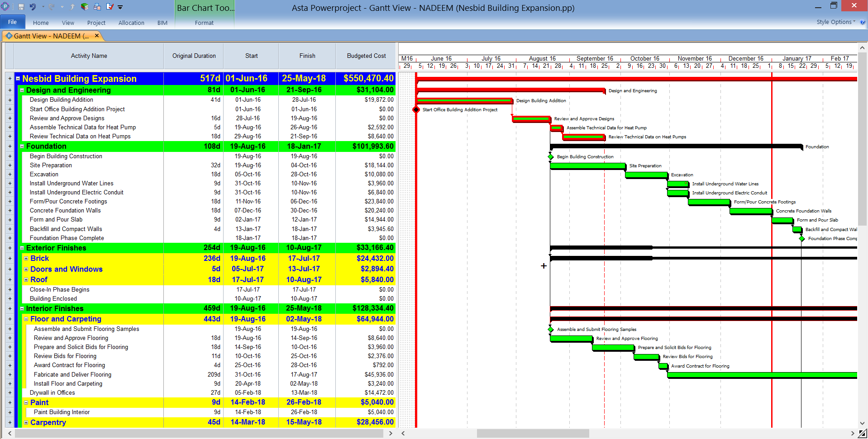Screen dimensions: 868x439
Task: Collapse the Floor and Carpeting group
Action: pos(26,319)
